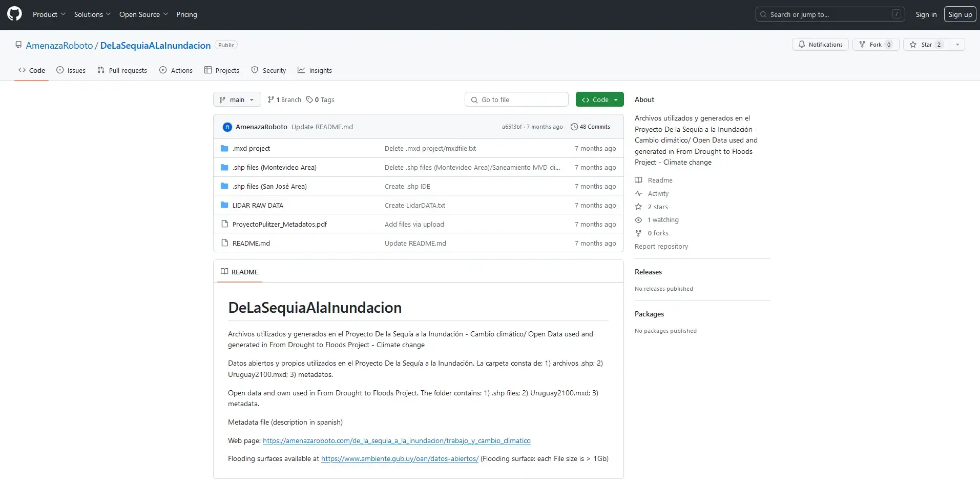Switch to the Issues tab
This screenshot has width=980, height=481.
[71, 70]
